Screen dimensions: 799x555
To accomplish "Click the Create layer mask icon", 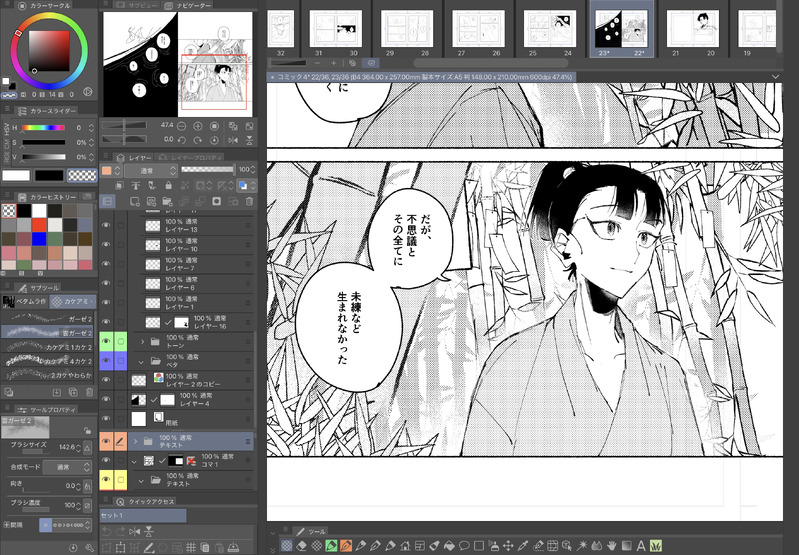I will [x=217, y=201].
